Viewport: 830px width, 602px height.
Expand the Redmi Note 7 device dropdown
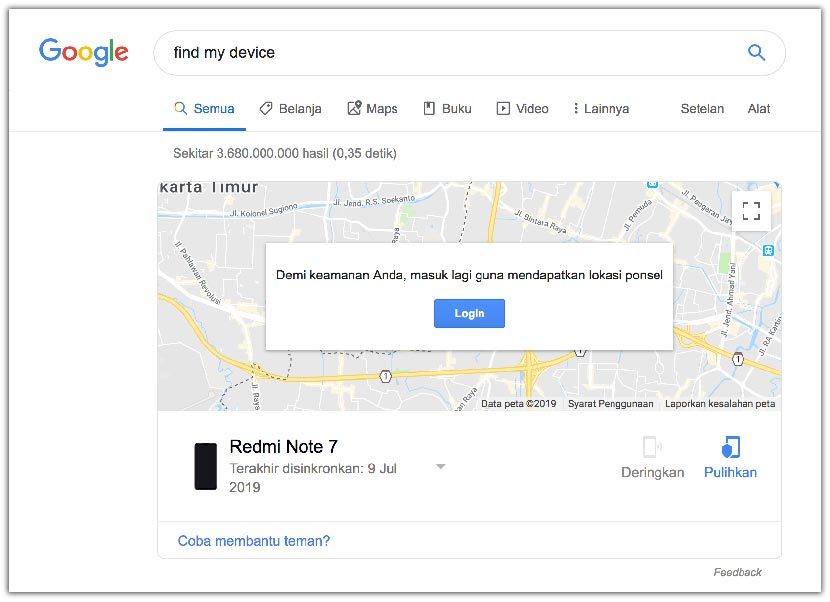440,466
